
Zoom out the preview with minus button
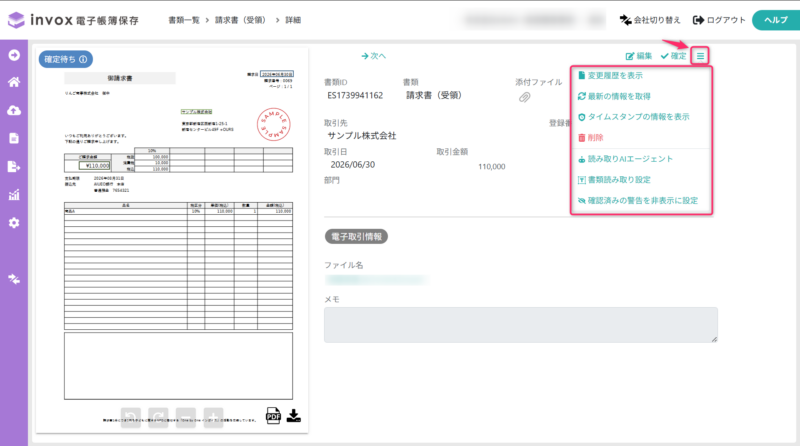186,416
